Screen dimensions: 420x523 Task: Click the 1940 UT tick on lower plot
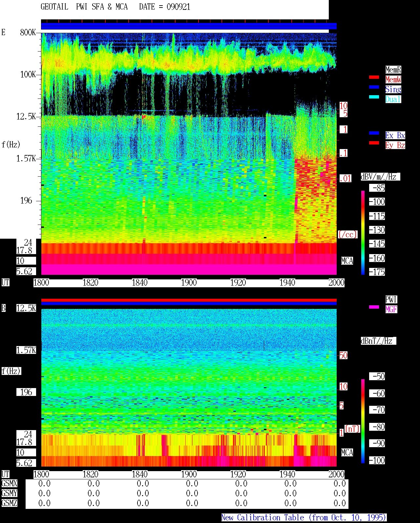287,474
